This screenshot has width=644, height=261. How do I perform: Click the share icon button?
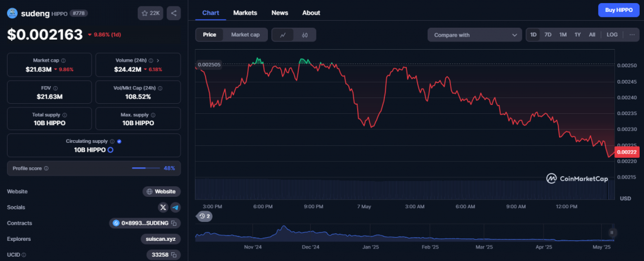174,13
